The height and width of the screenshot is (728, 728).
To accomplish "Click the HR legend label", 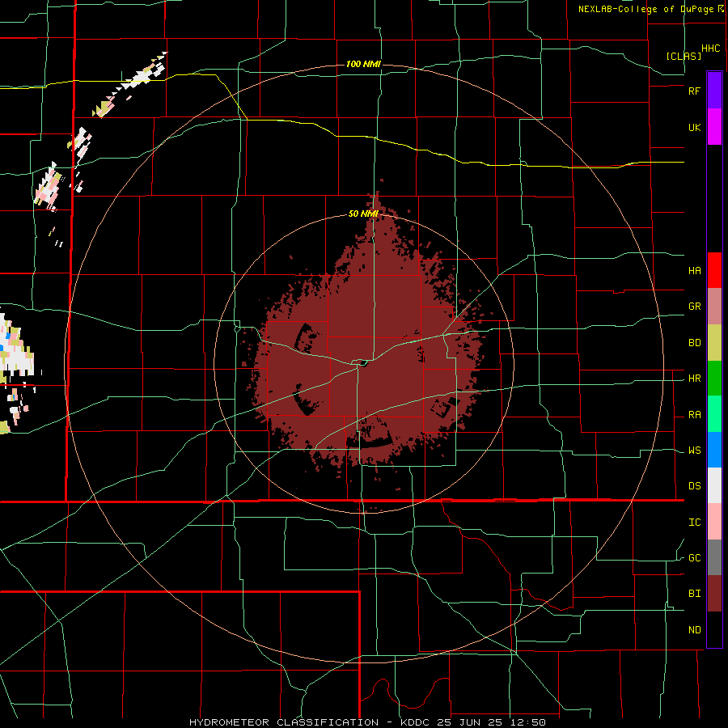I will (x=694, y=379).
